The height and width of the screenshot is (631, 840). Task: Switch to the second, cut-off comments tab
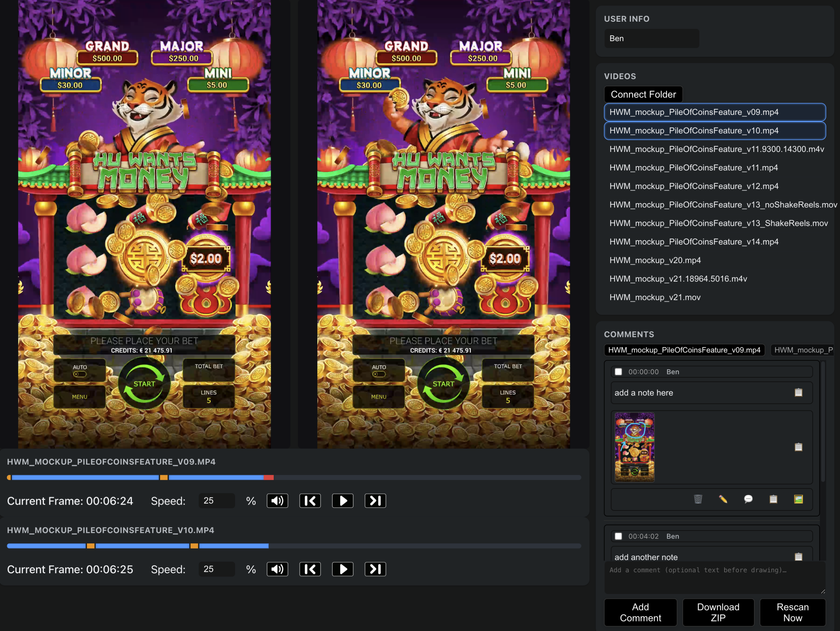tap(802, 350)
